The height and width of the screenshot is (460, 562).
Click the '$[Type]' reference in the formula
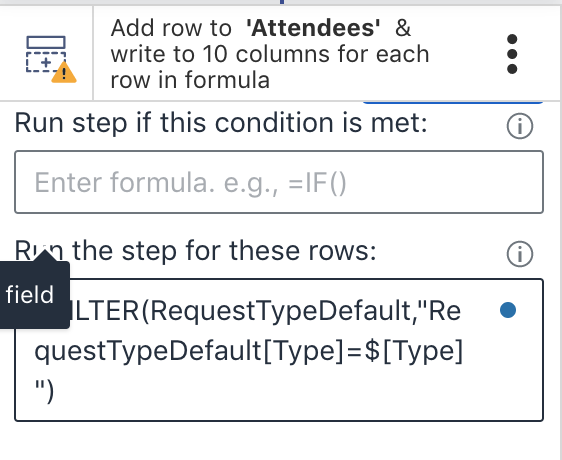[x=414, y=351]
